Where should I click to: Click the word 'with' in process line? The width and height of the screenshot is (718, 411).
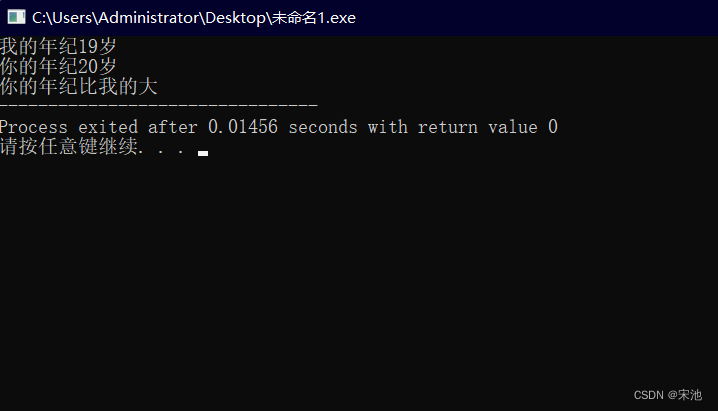387,127
